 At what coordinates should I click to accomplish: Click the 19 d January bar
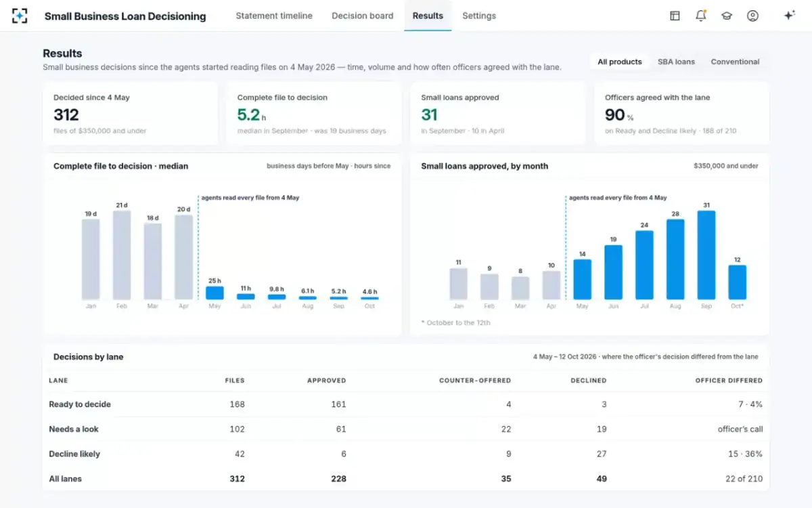(91, 259)
